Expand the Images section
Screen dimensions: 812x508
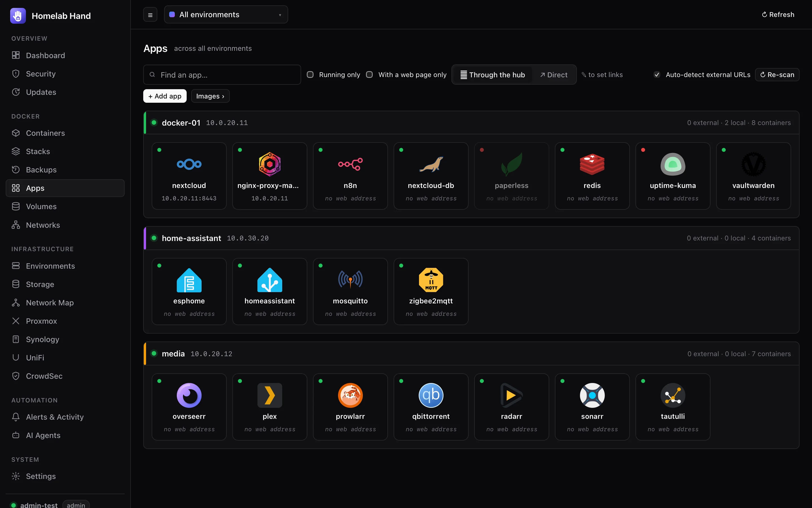pos(210,96)
